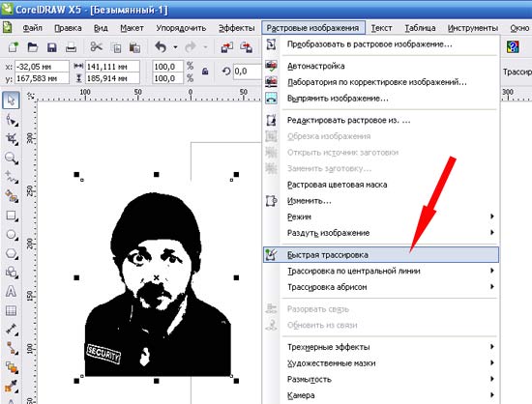Toggle the lock ratio padlock
The height and width of the screenshot is (404, 532).
coord(205,72)
